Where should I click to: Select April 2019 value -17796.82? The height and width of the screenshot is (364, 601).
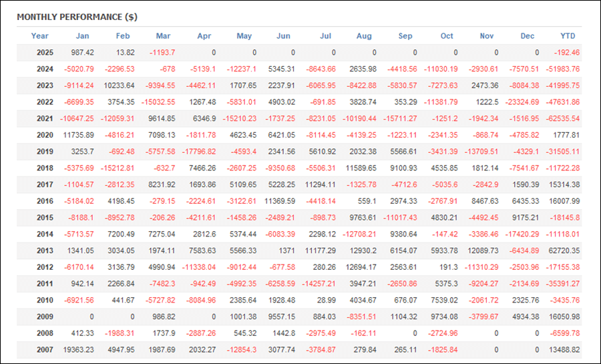[198, 152]
